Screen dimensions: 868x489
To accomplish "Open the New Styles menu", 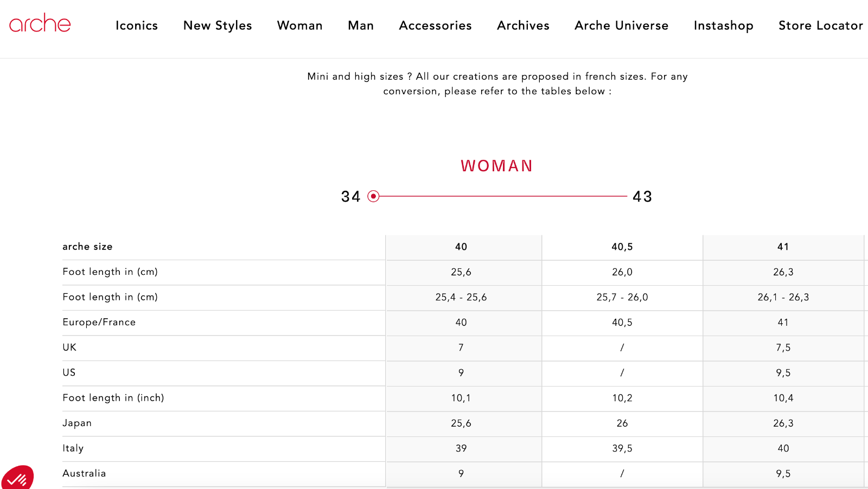I will pyautogui.click(x=218, y=25).
